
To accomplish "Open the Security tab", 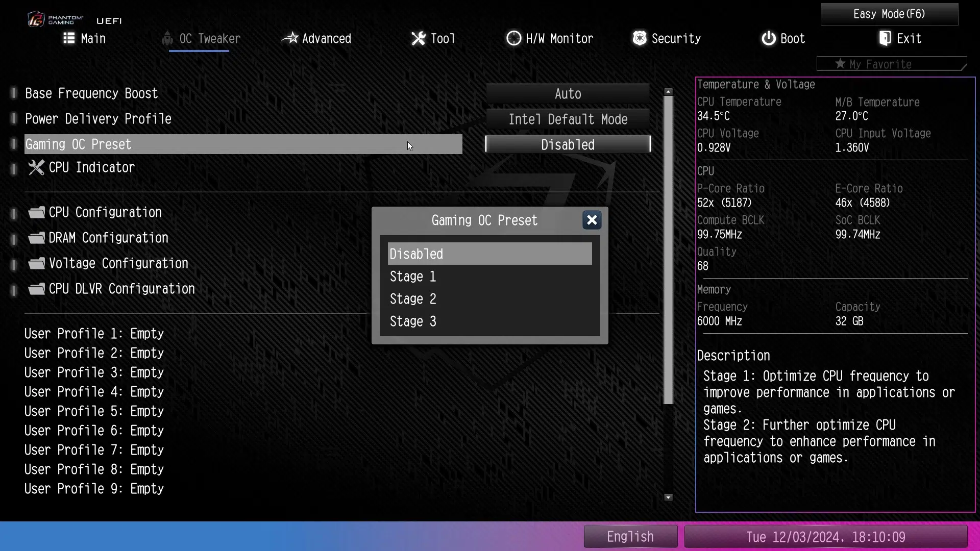I will click(x=667, y=38).
